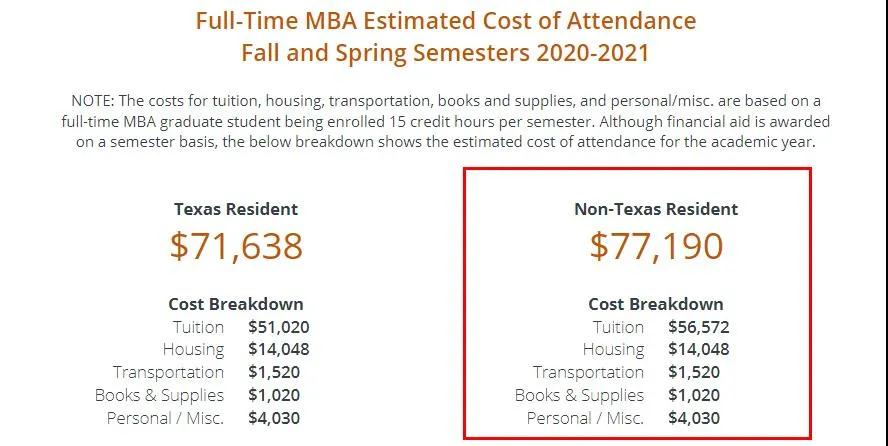The height and width of the screenshot is (446, 888).
Task: Click the "Fall and Spring Semesters 2020-2021" heading
Action: [x=445, y=52]
